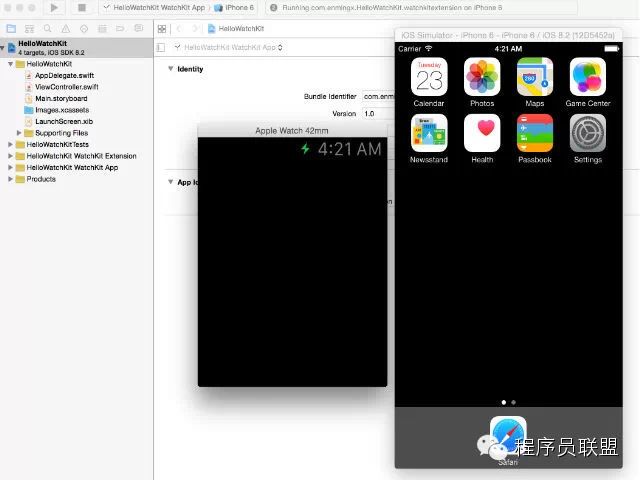
Task: Click the iOS Simulator window title bar
Action: 508,35
